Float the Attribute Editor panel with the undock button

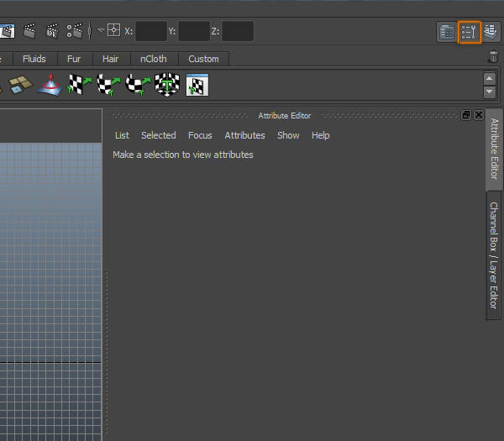tap(466, 115)
